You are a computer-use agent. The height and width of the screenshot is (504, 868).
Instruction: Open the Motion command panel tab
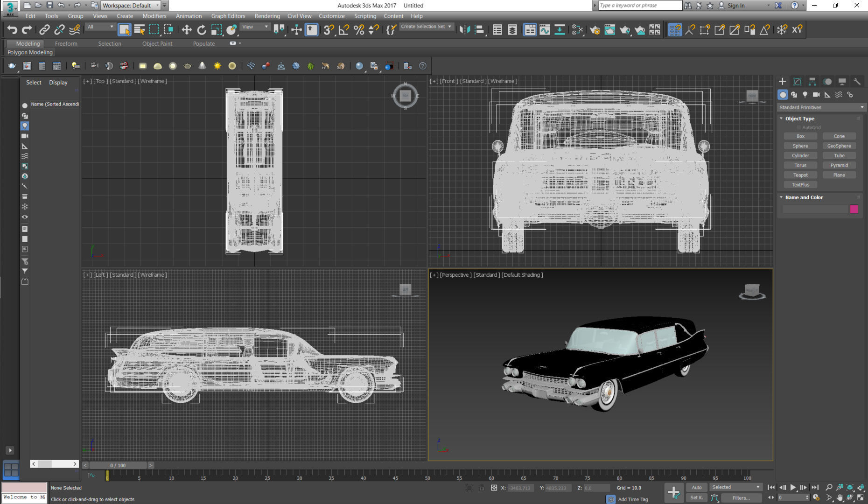[x=827, y=82]
